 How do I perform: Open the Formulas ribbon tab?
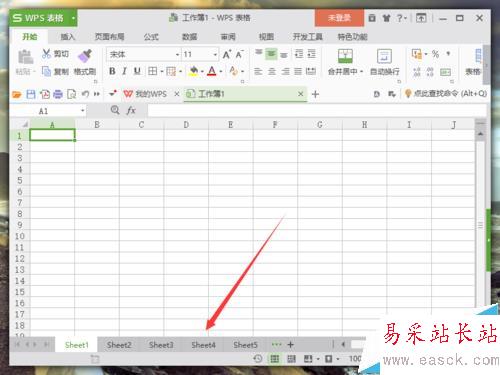point(151,37)
